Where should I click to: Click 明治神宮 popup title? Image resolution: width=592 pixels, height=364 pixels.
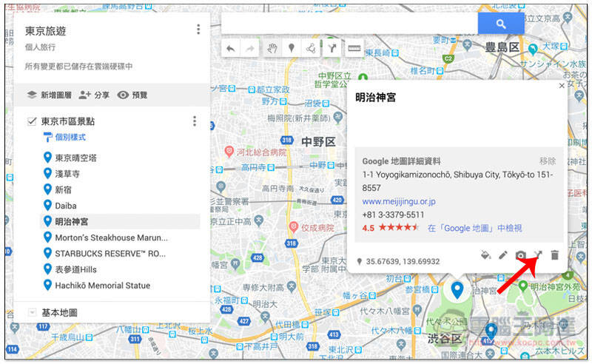tap(376, 98)
